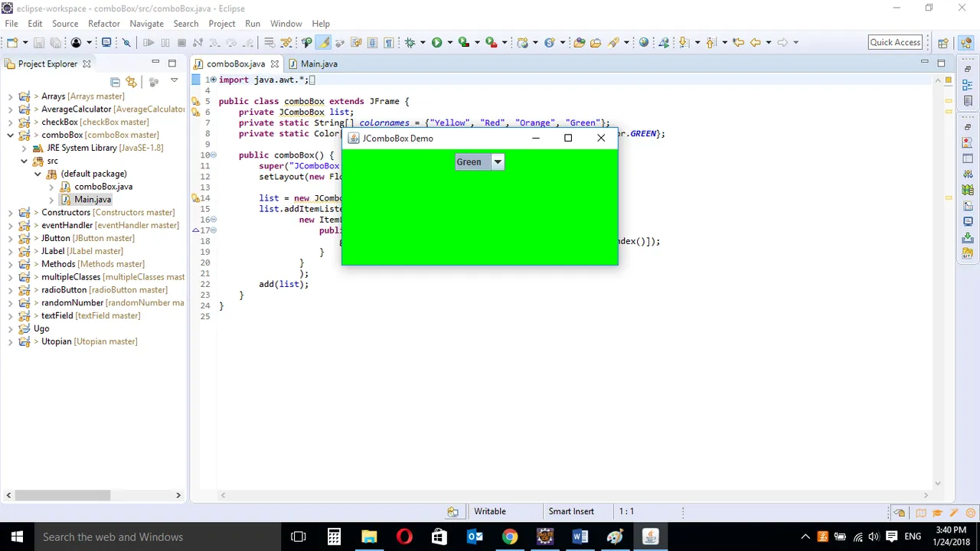Click the Toggle Mark Occurrences highlighter icon
Screen dimensions: 980x551
324,43
